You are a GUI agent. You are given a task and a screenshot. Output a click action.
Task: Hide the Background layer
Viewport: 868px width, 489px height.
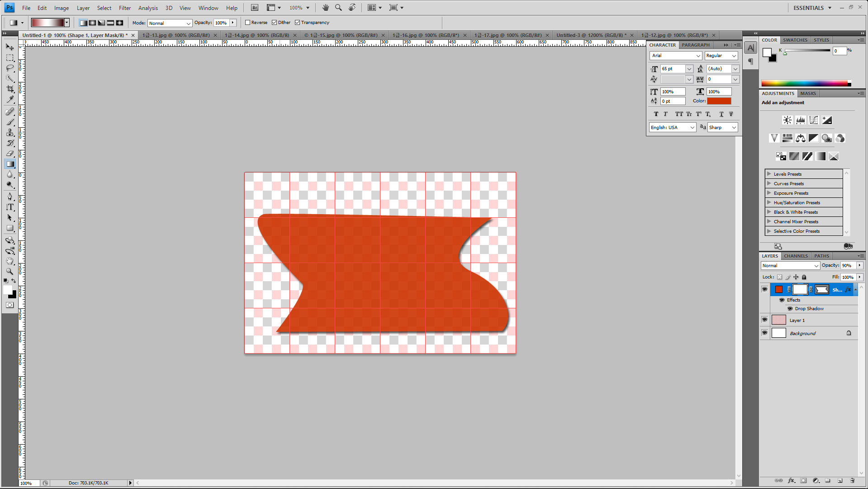point(764,333)
